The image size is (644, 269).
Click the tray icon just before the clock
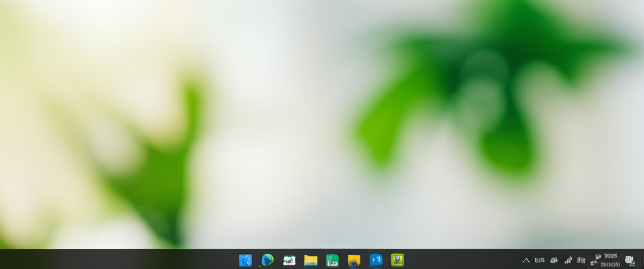click(594, 260)
